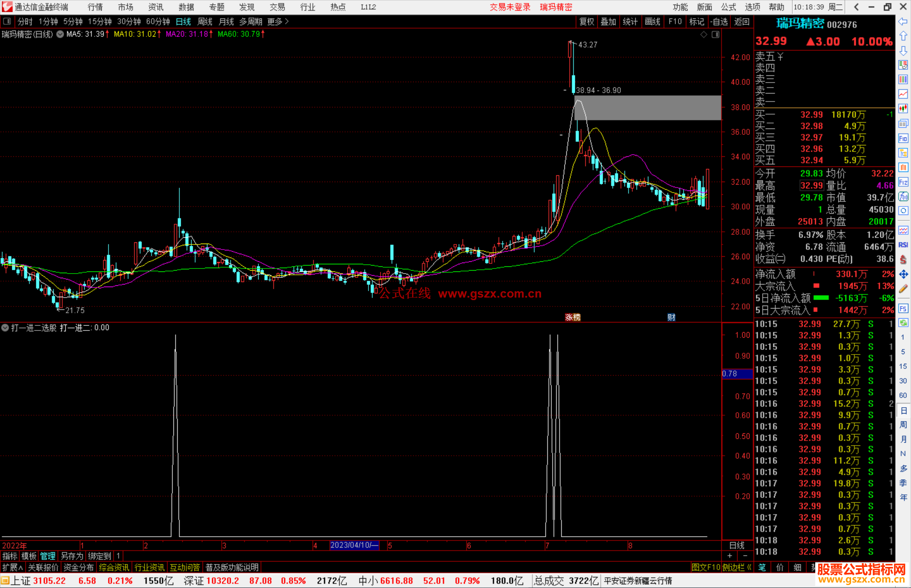Open the 行情 menu
911x588 pixels.
(x=95, y=7)
